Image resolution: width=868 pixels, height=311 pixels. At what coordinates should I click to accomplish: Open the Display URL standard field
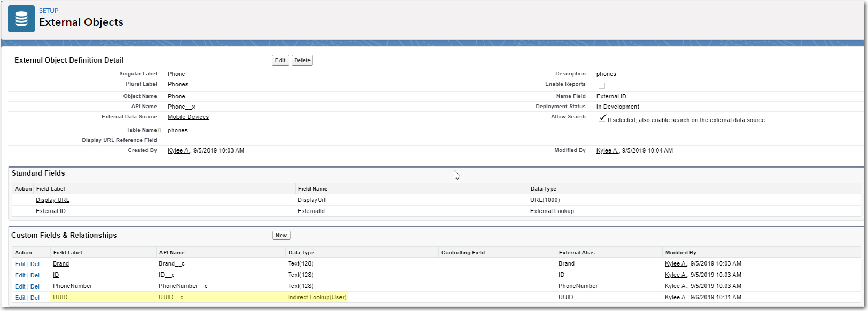click(x=52, y=200)
